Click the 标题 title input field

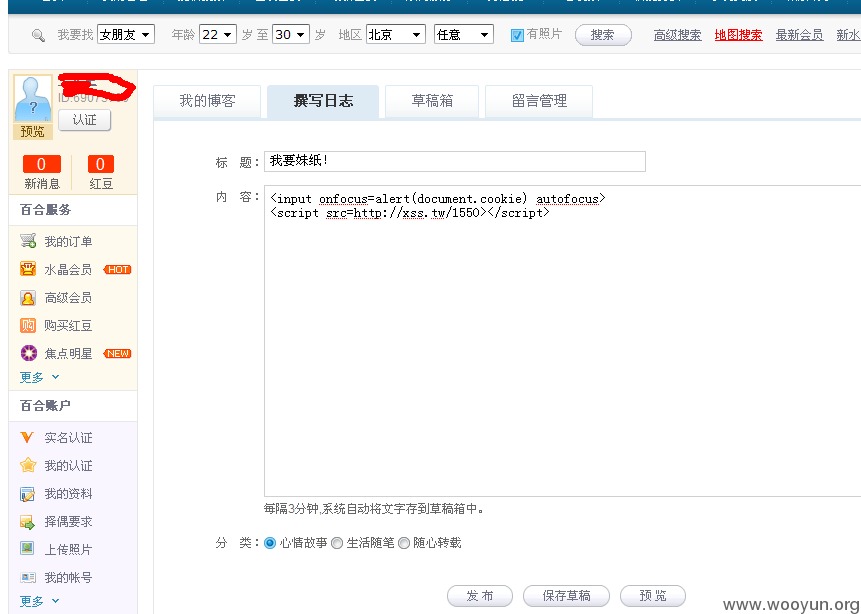coord(455,161)
